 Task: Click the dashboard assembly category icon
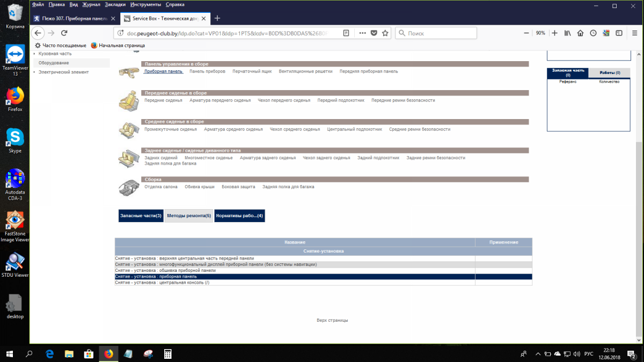coord(128,72)
